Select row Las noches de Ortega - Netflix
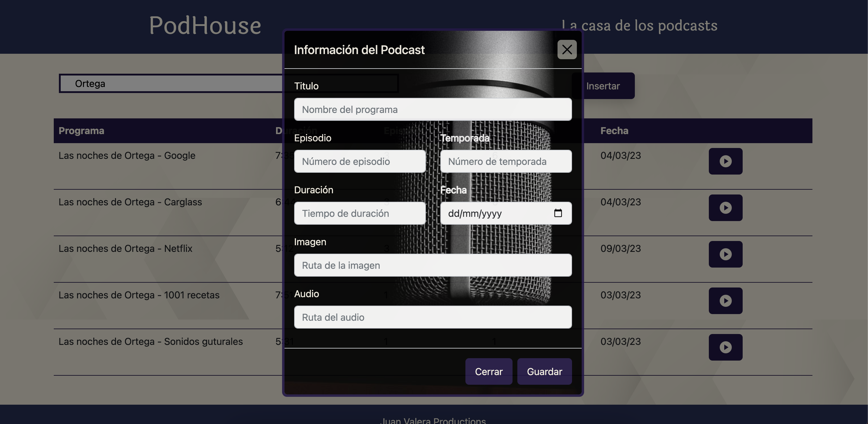 (433, 259)
